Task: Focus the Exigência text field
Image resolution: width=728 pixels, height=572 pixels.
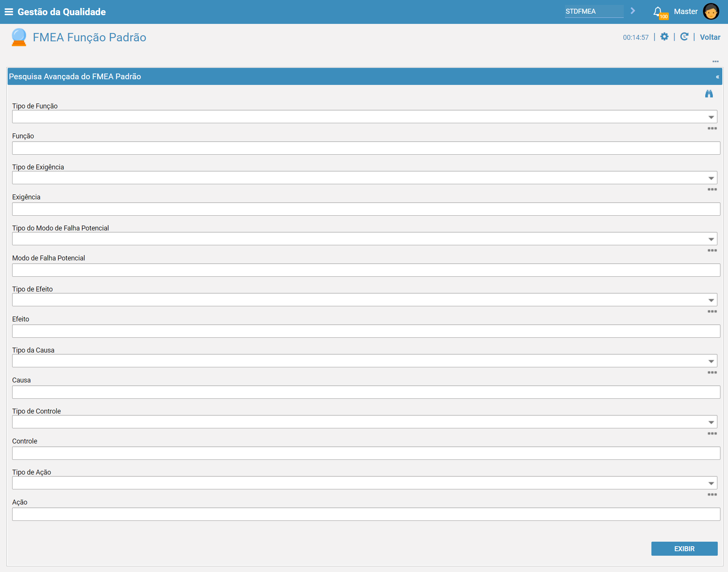Action: (366, 209)
